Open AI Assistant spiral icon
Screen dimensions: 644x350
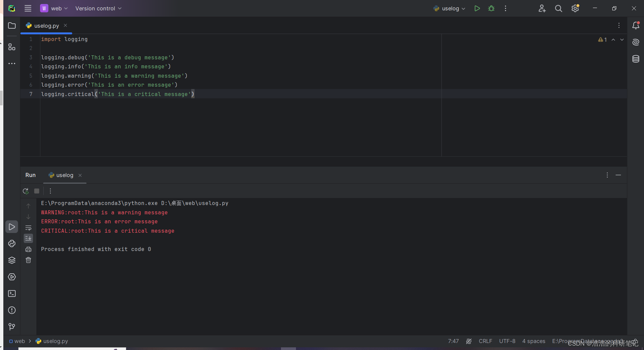[636, 42]
